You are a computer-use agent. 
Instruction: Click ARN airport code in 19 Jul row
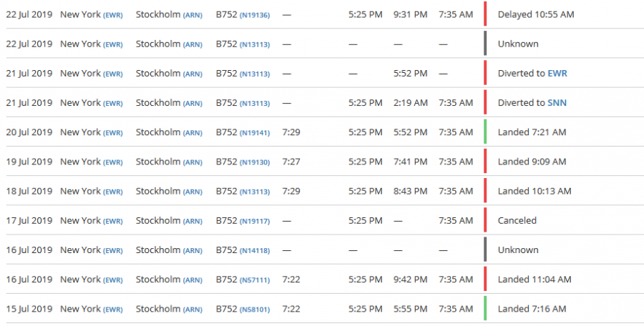point(192,162)
